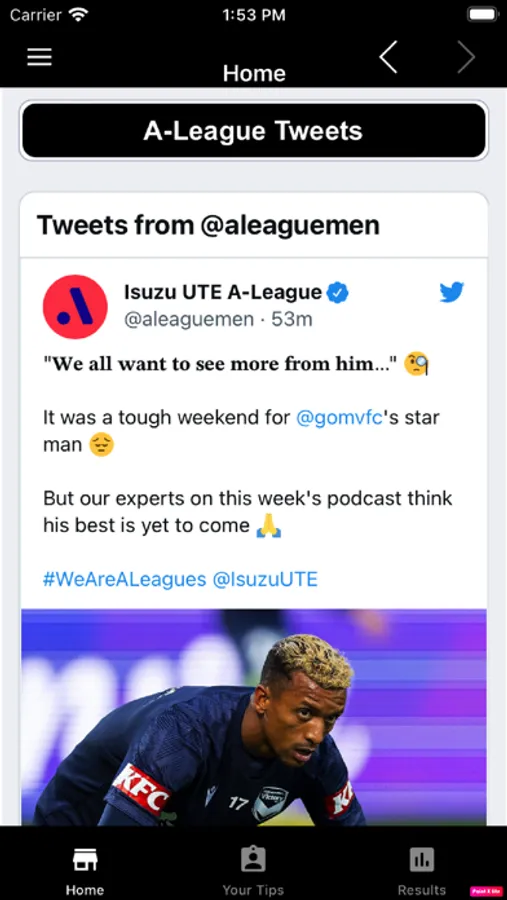Click the Tweets from @aleaguemen header

point(208,226)
